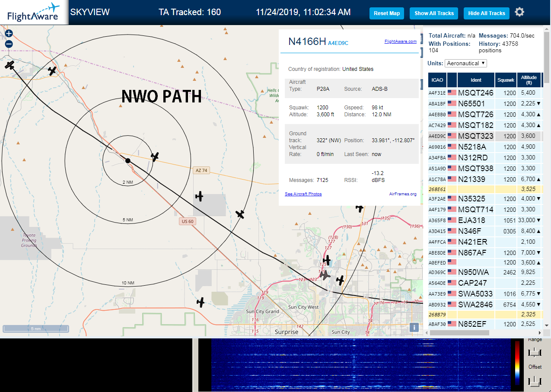Click the US flag in row A0EFED
Image resolution: width=551 pixels, height=392 pixels.
(x=452, y=262)
